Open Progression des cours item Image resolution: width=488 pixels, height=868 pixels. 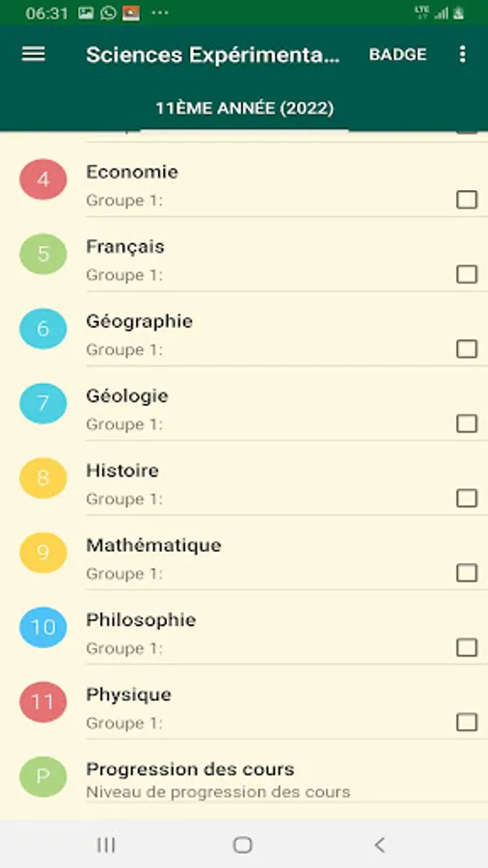point(244,779)
